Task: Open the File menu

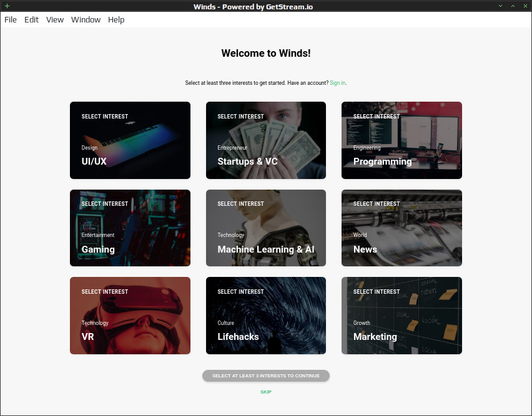Action: 11,20
